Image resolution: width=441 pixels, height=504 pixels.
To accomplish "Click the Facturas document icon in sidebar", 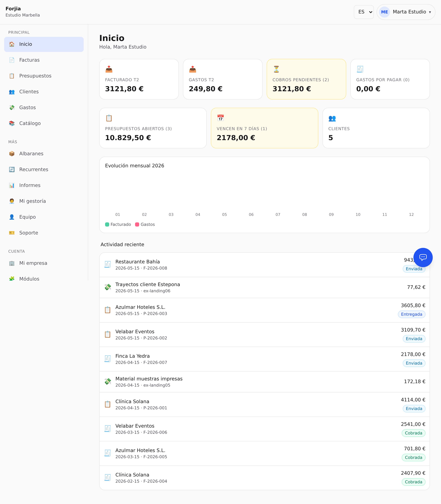I will 12,60.
